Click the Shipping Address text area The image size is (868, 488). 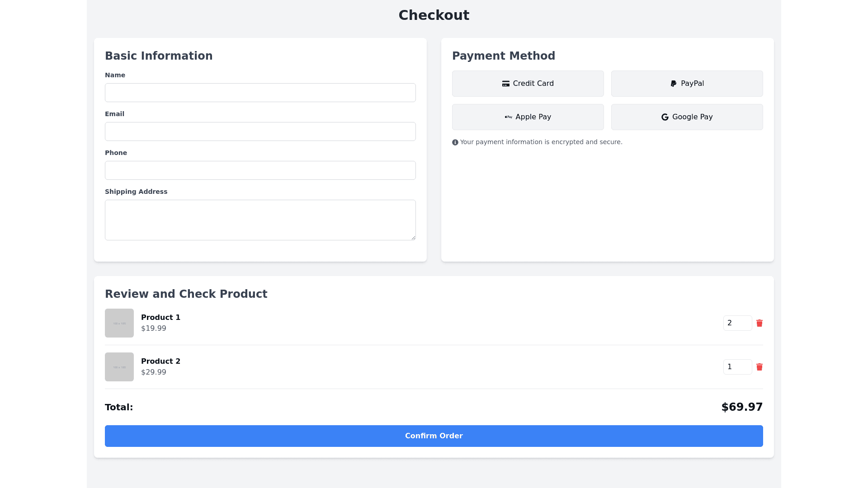point(260,220)
